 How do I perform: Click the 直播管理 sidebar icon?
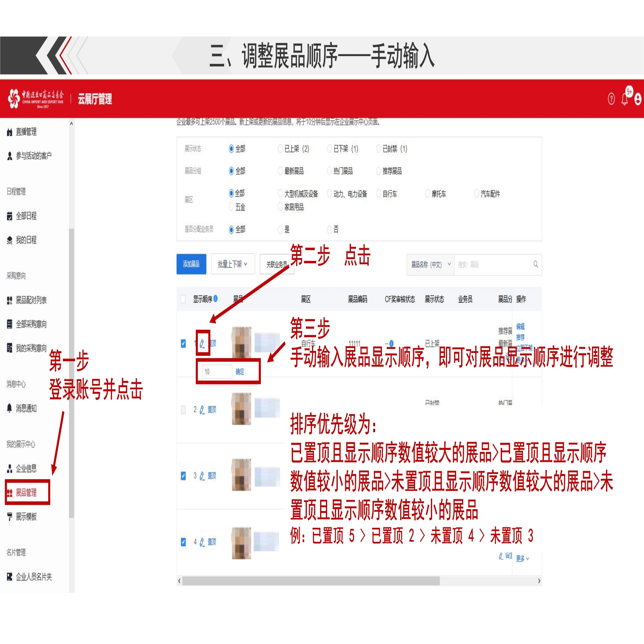coord(10,132)
